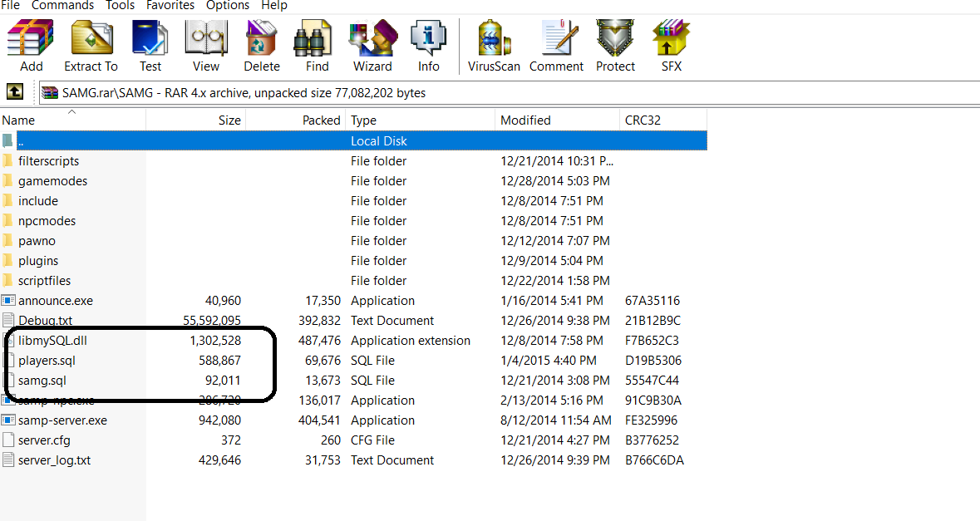Go up one level with arrow button

pos(15,92)
